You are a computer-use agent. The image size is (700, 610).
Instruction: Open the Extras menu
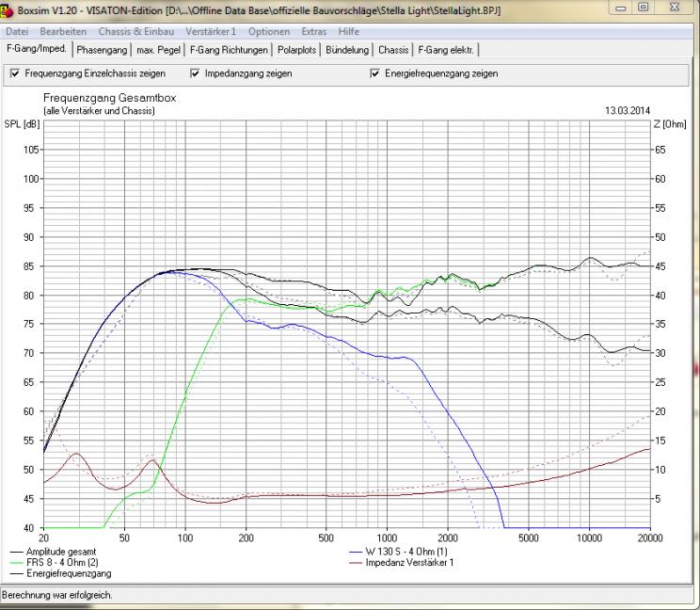click(315, 32)
